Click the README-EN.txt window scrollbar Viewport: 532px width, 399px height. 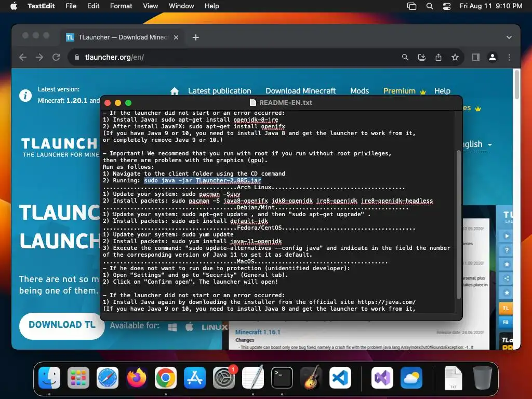click(458, 224)
